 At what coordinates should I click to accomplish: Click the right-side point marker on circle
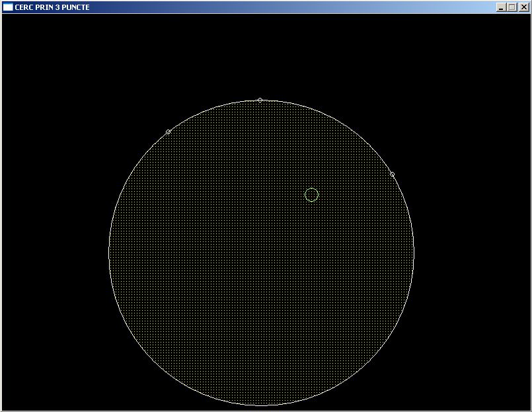(x=392, y=174)
